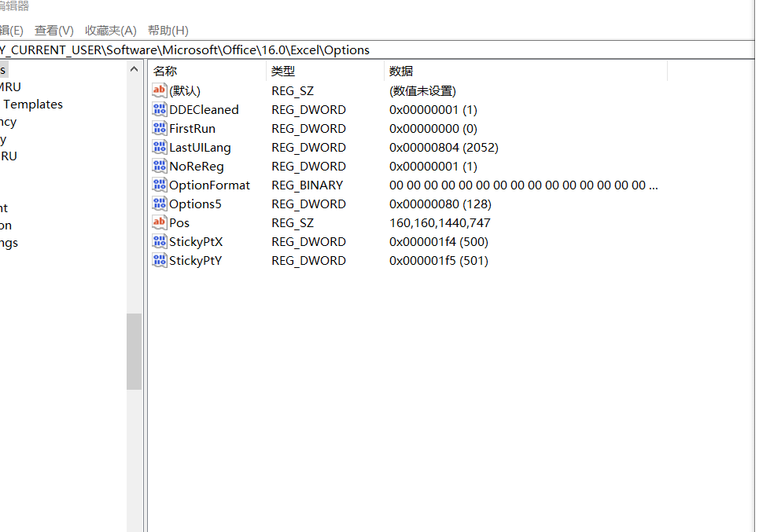759x532 pixels.
Task: Click the DWORD icon beside StickyPtY
Action: click(x=159, y=259)
